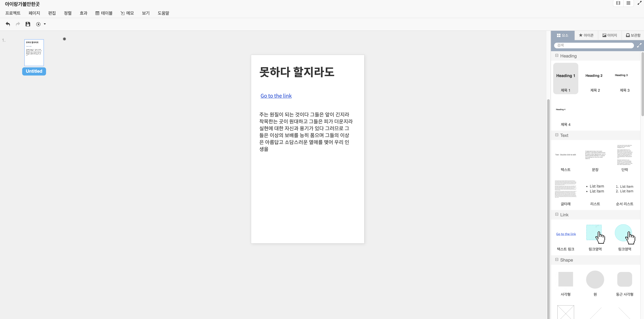Switch to the 아이콘 tab
644x319 pixels.
click(x=586, y=35)
